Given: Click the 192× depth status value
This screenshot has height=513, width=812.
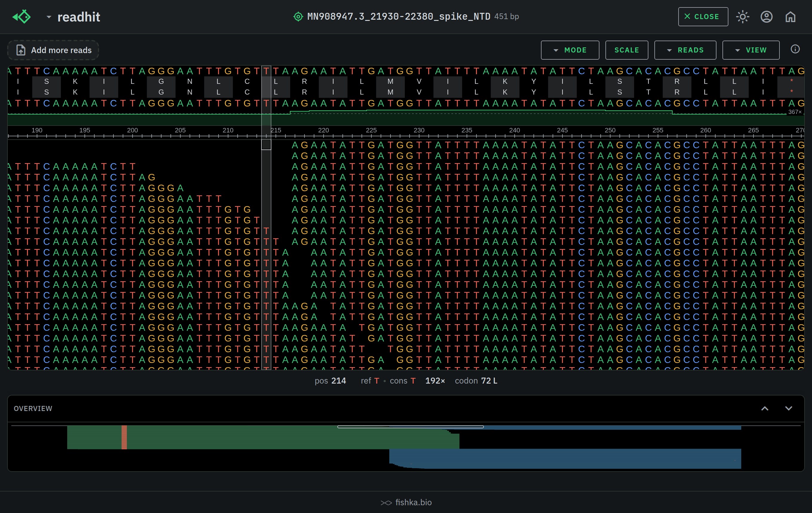Looking at the screenshot, I should click(435, 381).
